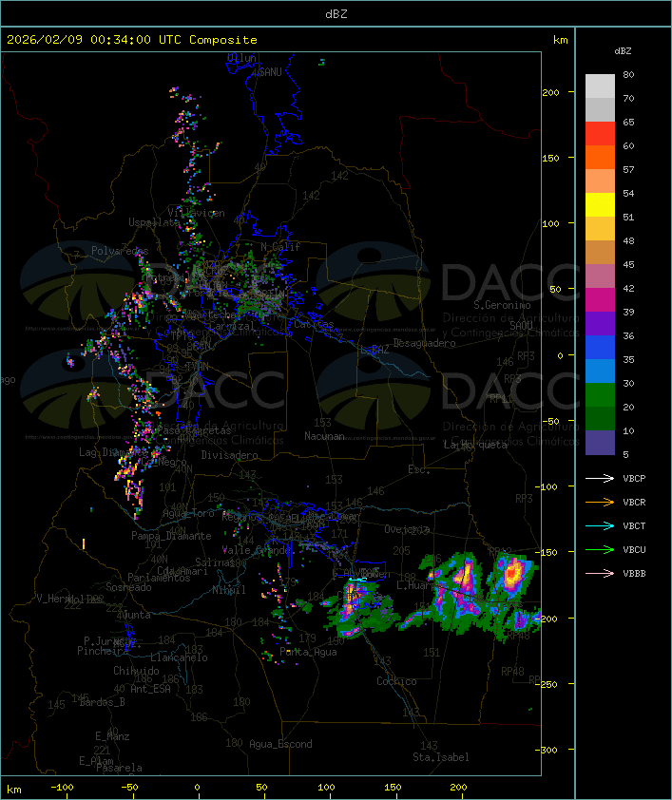This screenshot has width=672, height=800.
Task: Select the red 60-65 dBZ legend swatch
Action: point(600,134)
